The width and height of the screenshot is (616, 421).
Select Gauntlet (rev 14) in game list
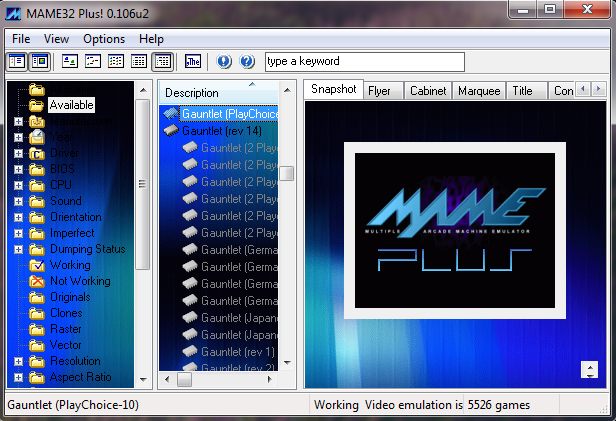tap(222, 131)
